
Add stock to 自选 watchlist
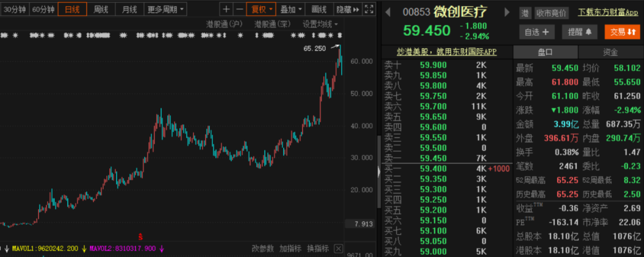coord(537,32)
